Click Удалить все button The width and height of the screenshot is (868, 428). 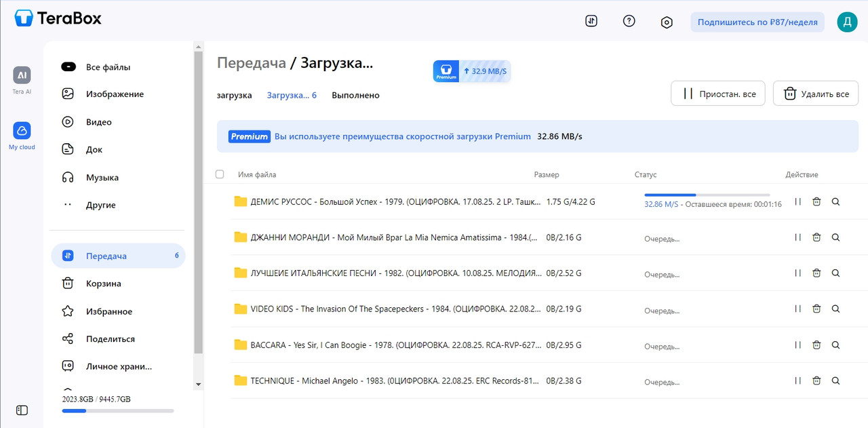(x=816, y=94)
